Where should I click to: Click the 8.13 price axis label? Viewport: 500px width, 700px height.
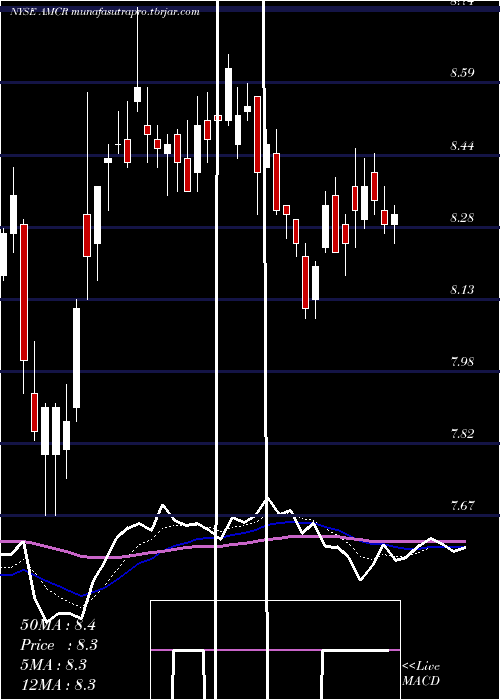[x=462, y=290]
